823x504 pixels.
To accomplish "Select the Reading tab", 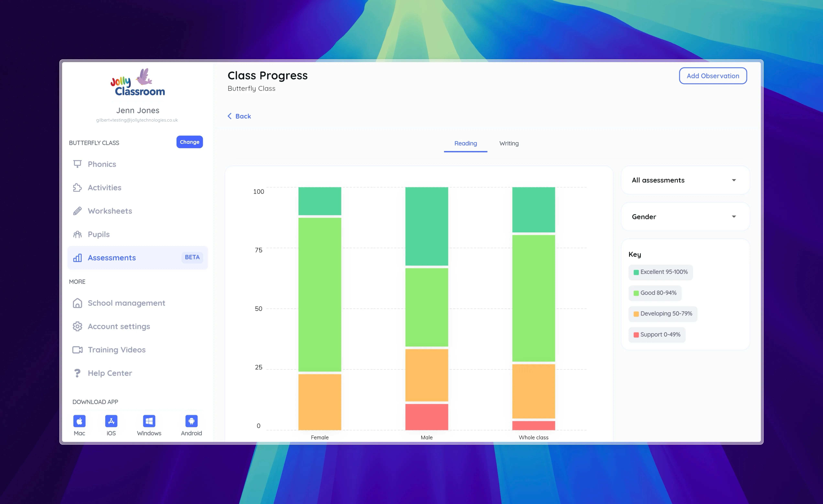I will pos(465,144).
